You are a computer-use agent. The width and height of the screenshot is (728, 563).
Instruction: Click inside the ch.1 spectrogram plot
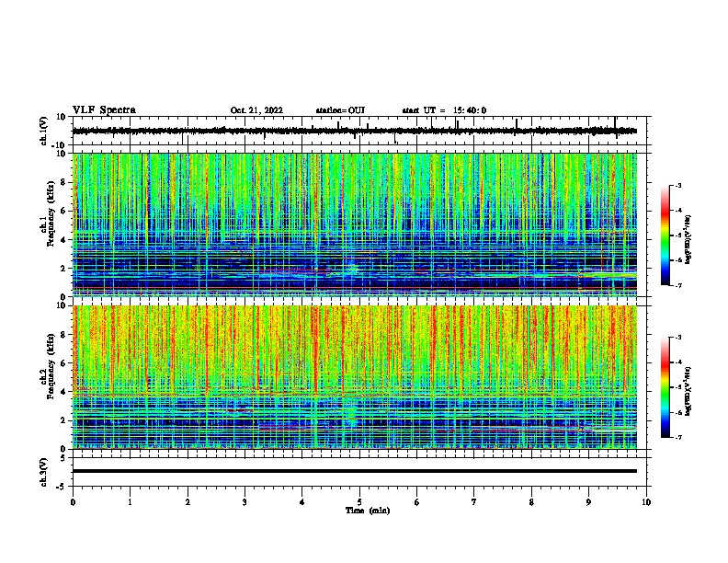point(354,224)
